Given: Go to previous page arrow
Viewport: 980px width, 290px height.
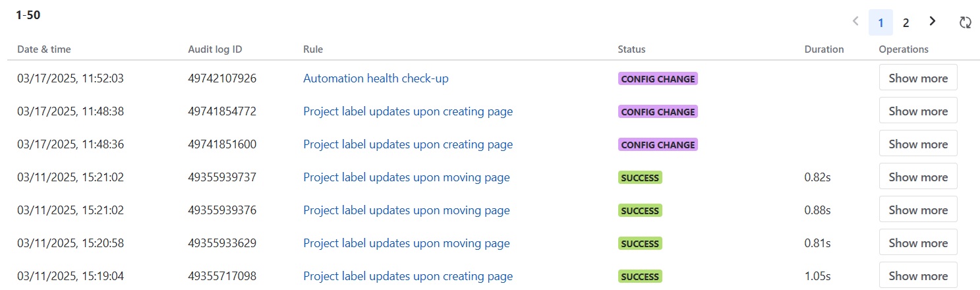Looking at the screenshot, I should pyautogui.click(x=855, y=22).
